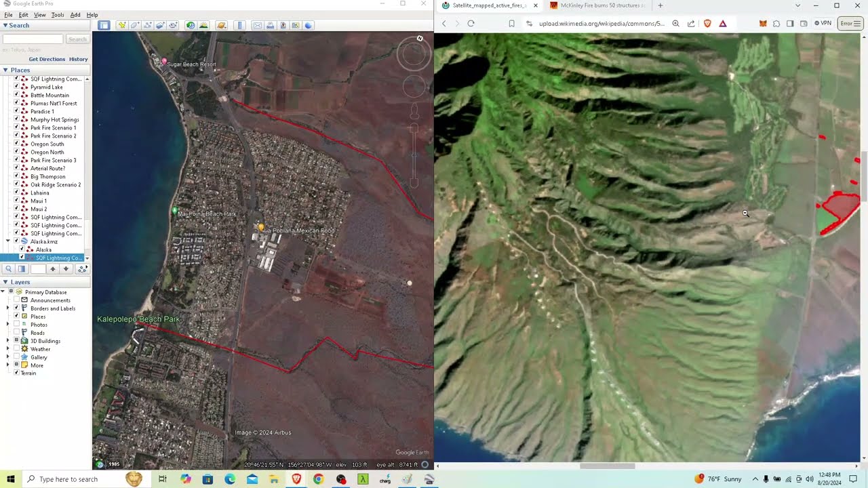Click the Places list vertical scrollbar

(87, 169)
